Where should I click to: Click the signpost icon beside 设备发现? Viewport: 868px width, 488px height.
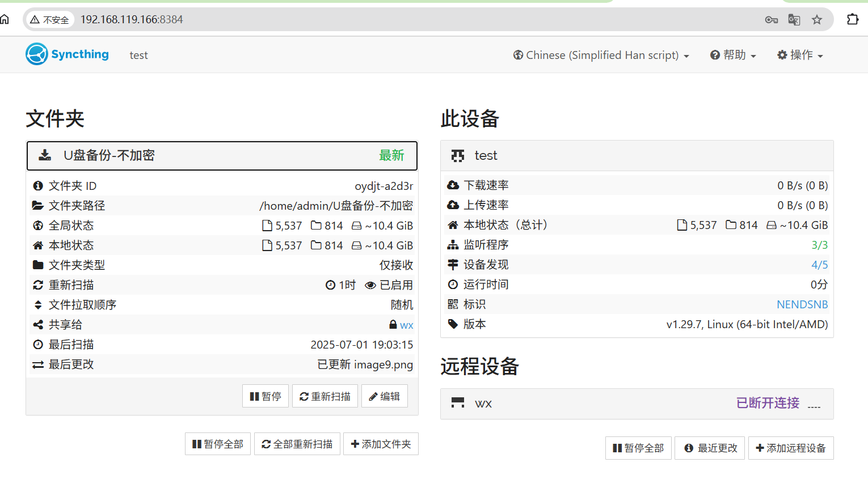tap(453, 265)
